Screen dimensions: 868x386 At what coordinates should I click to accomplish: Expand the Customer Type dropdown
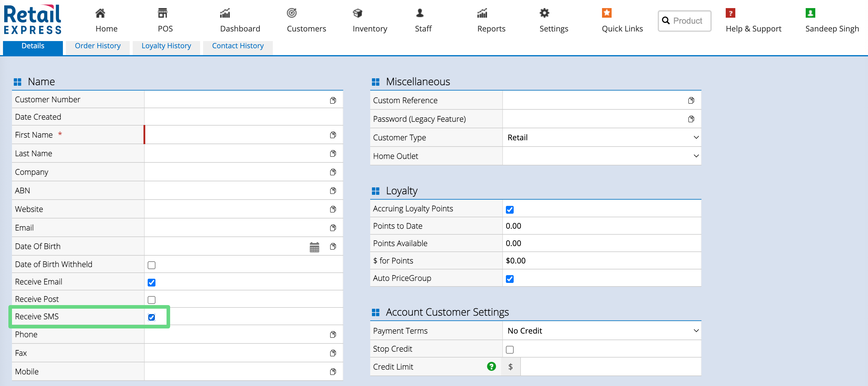pyautogui.click(x=601, y=138)
